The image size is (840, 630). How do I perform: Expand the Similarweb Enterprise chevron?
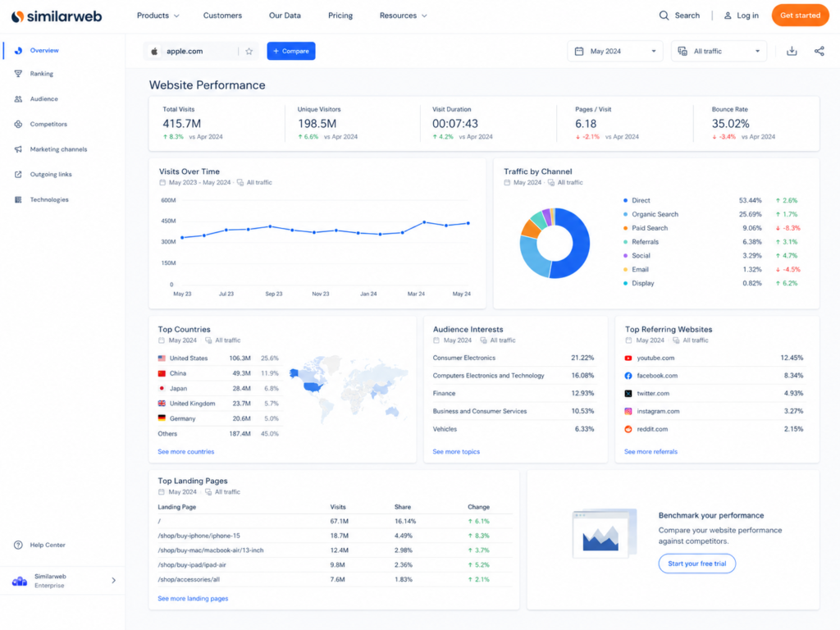(113, 580)
